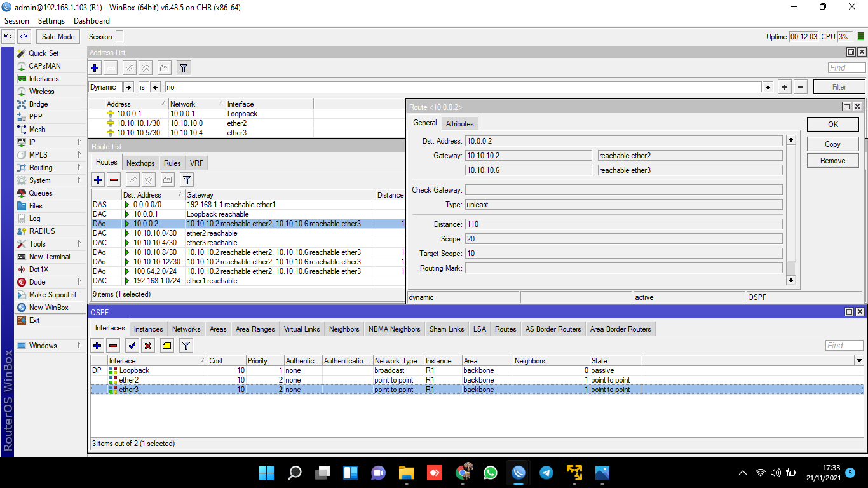
Task: Click the OK button in Route window
Action: [832, 125]
